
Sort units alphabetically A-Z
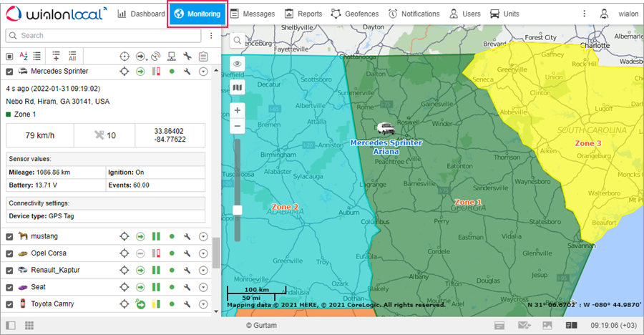coord(24,57)
